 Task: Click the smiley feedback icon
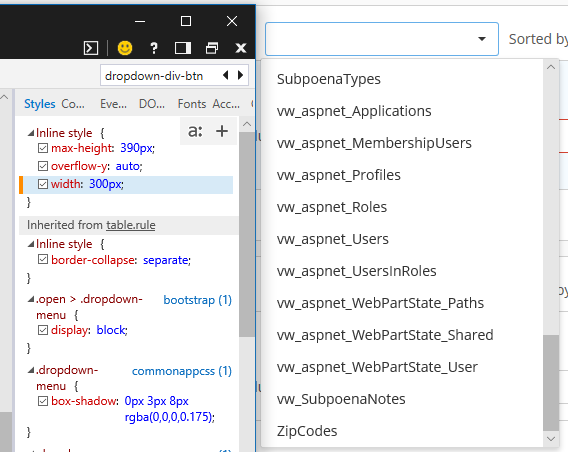125,48
